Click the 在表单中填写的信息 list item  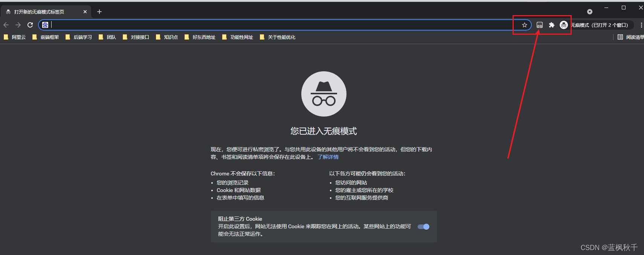pos(240,198)
